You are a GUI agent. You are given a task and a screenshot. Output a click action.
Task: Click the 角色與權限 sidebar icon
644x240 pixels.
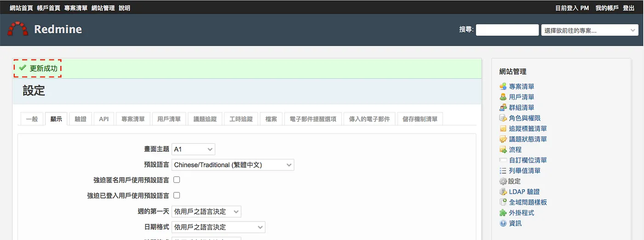(503, 118)
